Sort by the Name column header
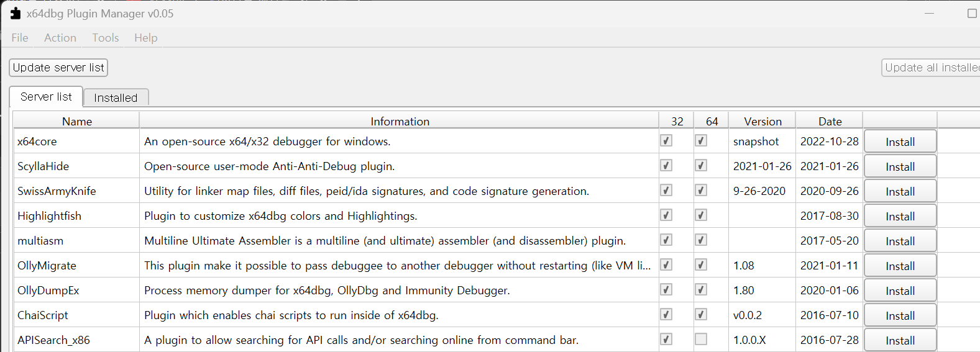The height and width of the screenshot is (352, 980). click(77, 121)
